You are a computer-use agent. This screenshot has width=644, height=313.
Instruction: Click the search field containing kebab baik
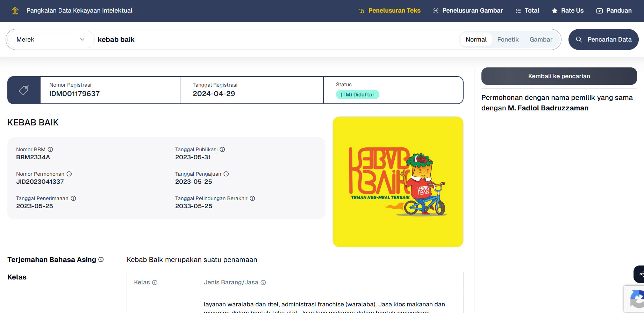(276, 39)
